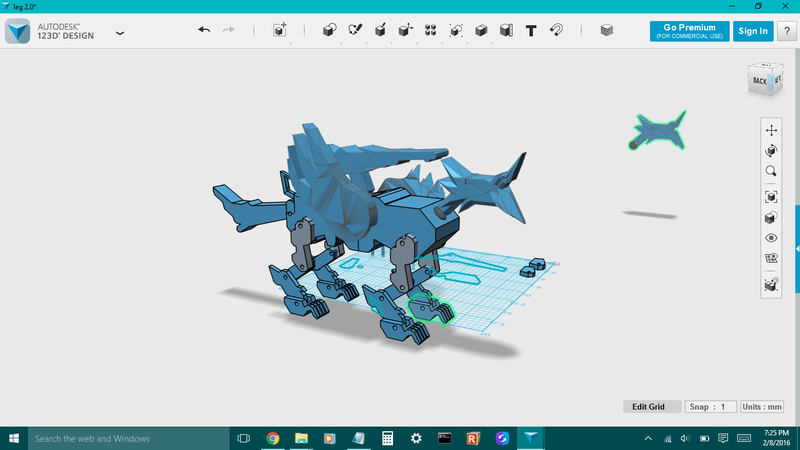Screen dimensions: 800x450
Task: Toggle visibility eye icon
Action: (771, 238)
